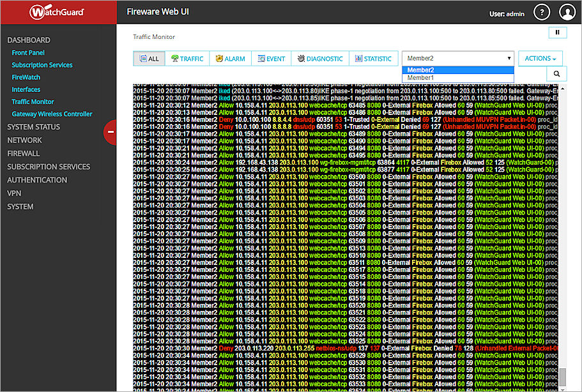Filter to TRAFFIC log messages
Screen dimensions: 582x392
[x=187, y=59]
